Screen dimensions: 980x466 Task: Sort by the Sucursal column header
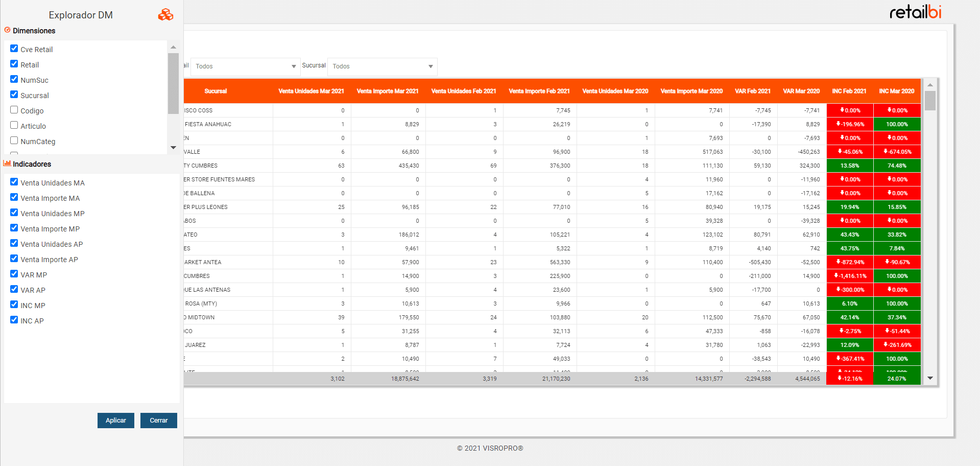point(216,91)
